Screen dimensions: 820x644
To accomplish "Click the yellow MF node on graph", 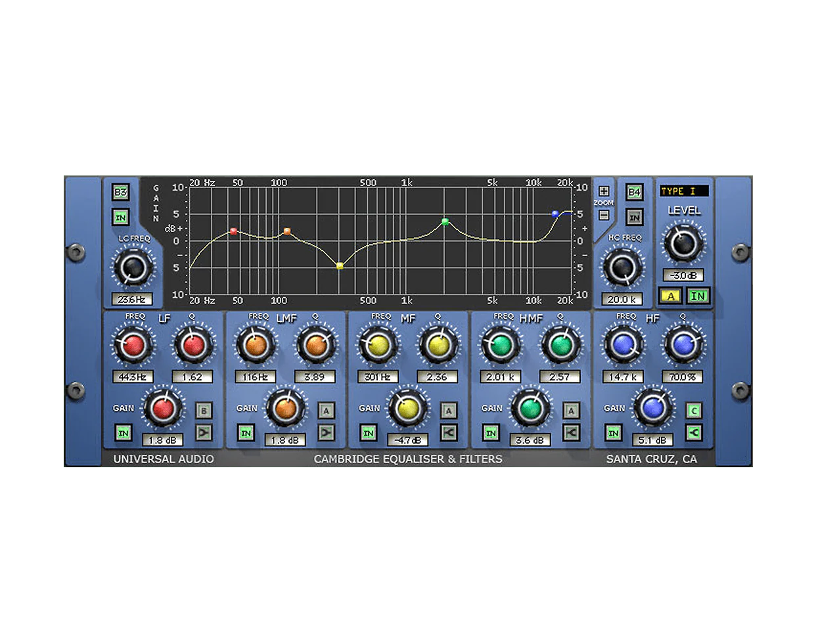I will click(x=340, y=265).
